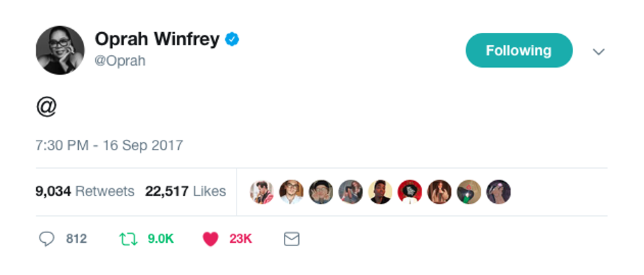Toggle the Following button off
The image size is (644, 275).
click(518, 51)
